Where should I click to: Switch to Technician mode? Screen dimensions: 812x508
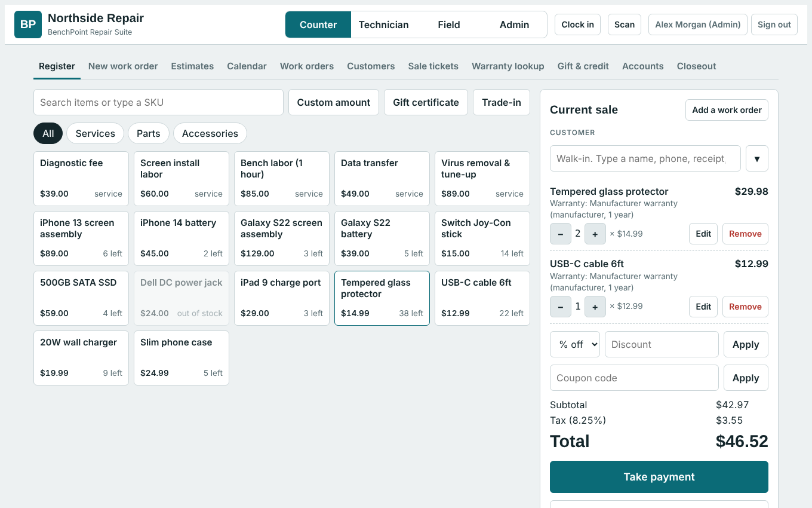click(384, 25)
